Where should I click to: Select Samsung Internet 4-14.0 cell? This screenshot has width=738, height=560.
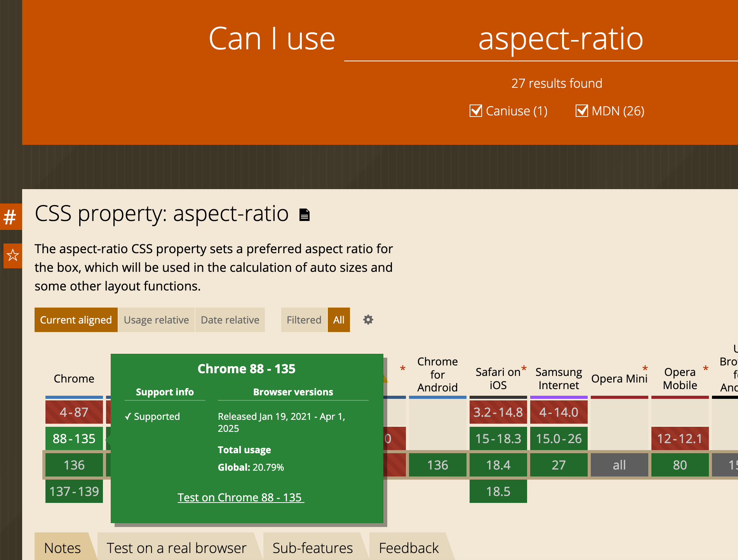pyautogui.click(x=559, y=412)
